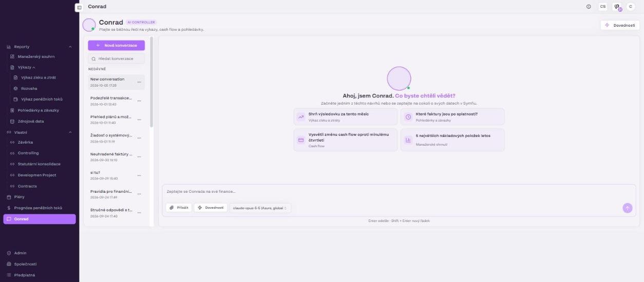Open 'Podezřelé transakce...' conversation
Viewport: 644px width, 282px height.
point(110,100)
